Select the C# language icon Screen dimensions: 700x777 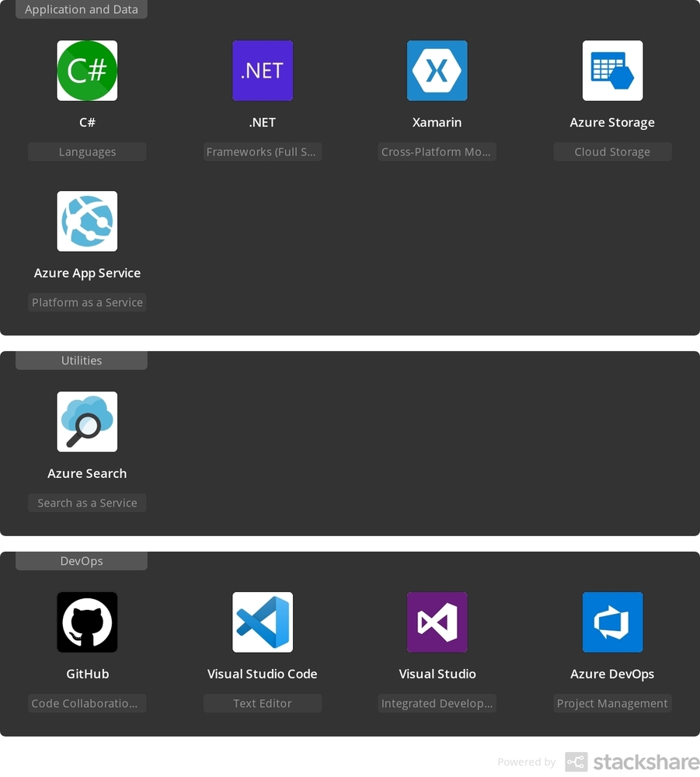pyautogui.click(x=87, y=71)
